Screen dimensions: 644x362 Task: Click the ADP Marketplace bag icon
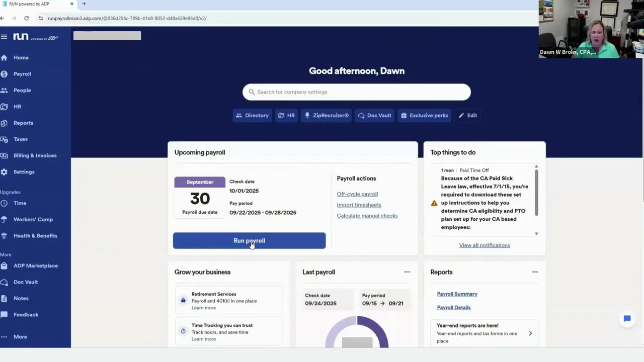[x=4, y=266]
